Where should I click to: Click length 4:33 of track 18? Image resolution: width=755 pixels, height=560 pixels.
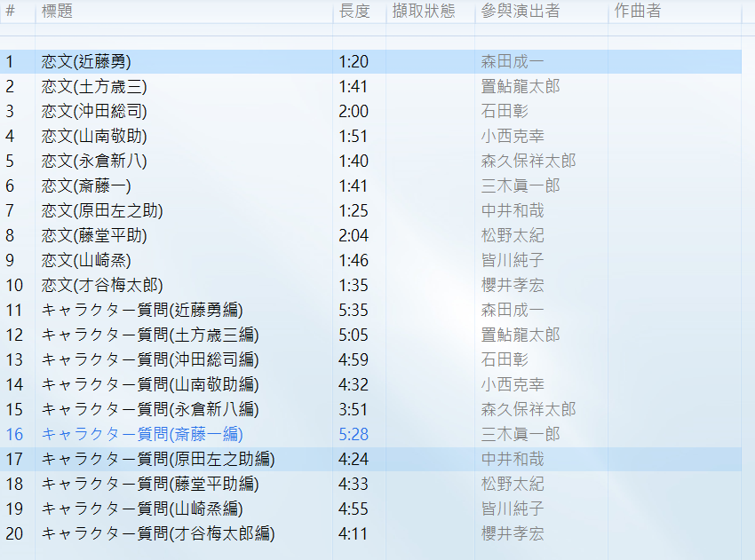pyautogui.click(x=354, y=484)
